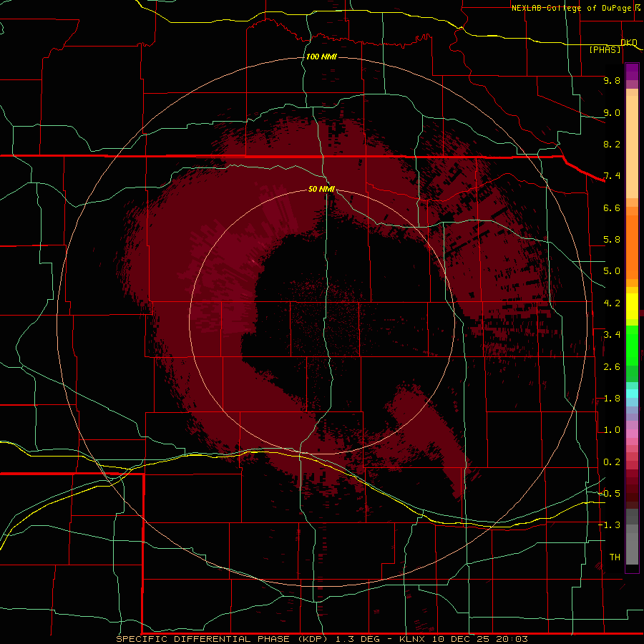The height and width of the screenshot is (644, 644).
Task: Click the gray threshold legend color band
Action: [x=632, y=548]
